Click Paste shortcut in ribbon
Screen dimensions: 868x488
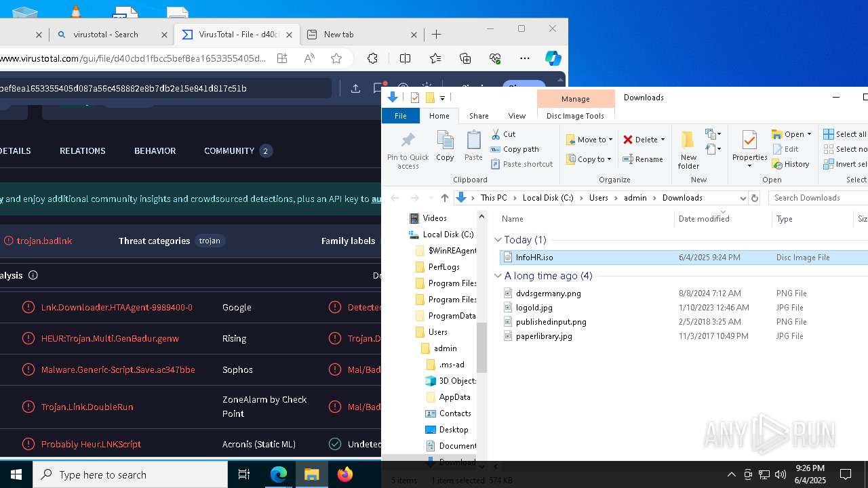click(522, 164)
